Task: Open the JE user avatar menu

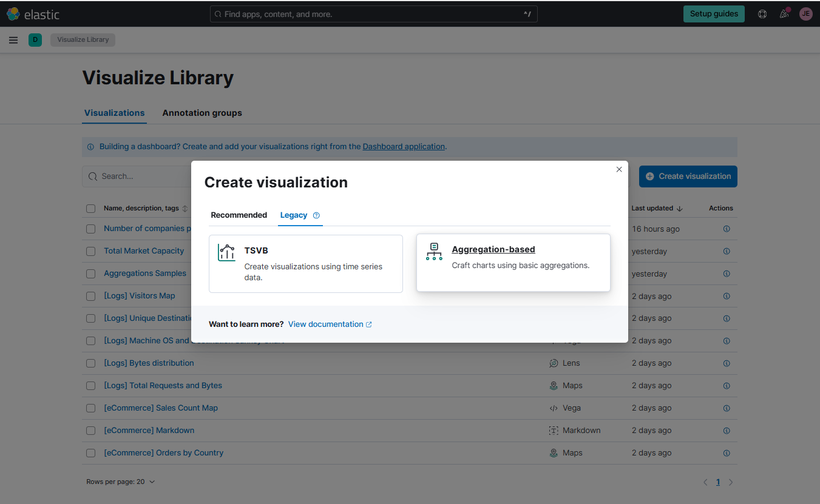Action: [x=806, y=14]
